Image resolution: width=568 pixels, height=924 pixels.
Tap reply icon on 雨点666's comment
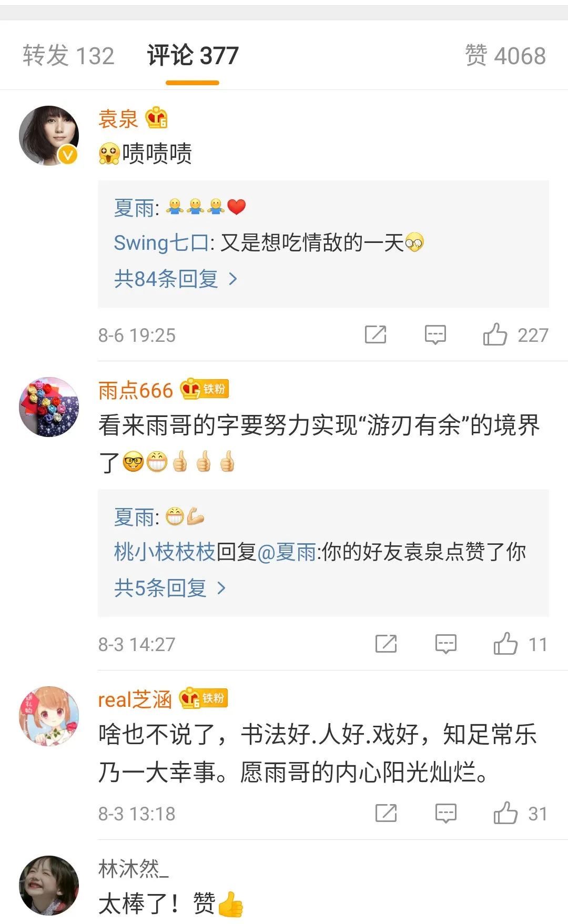pyautogui.click(x=446, y=644)
